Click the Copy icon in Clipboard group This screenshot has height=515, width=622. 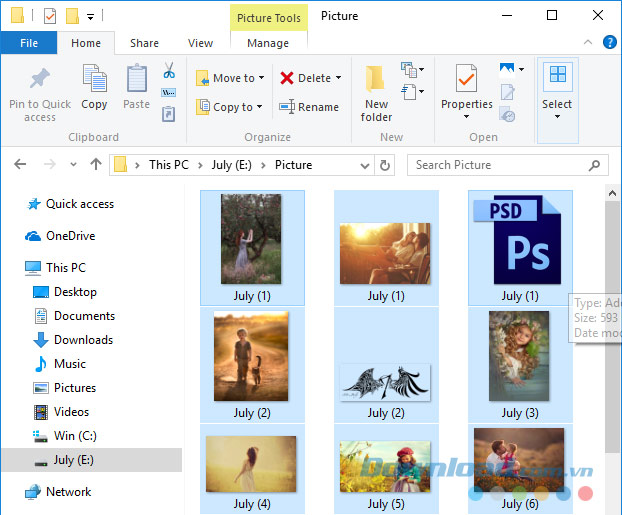pyautogui.click(x=94, y=78)
